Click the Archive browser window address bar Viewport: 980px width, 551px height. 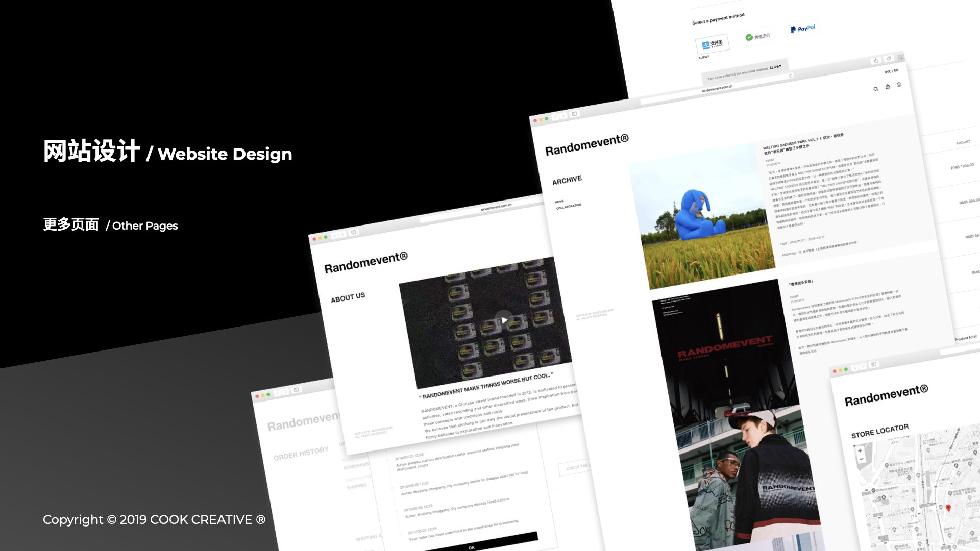[717, 89]
